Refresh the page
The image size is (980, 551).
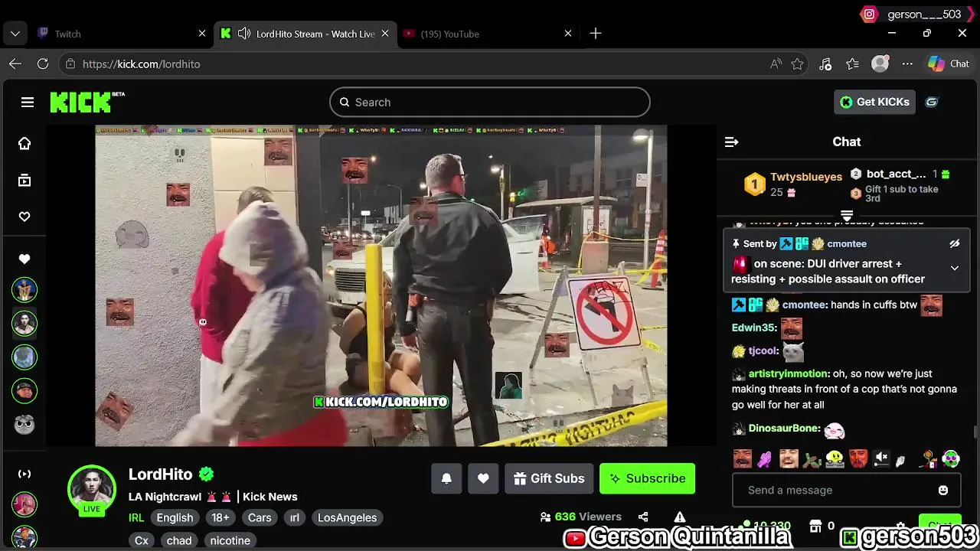(43, 64)
